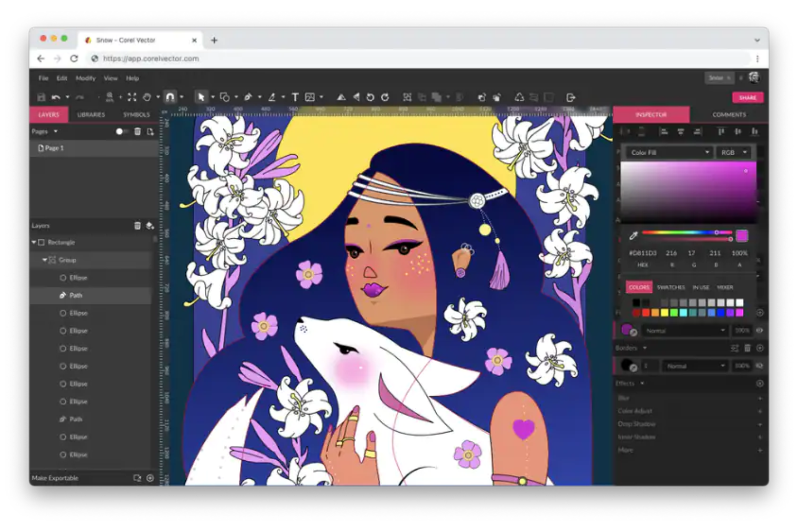The height and width of the screenshot is (532, 798).
Task: Click the alpha opacity slider handle
Action: pos(731,238)
